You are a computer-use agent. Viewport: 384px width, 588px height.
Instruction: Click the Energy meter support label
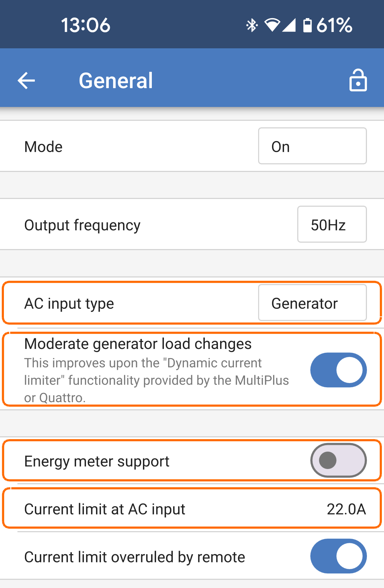coord(96,461)
